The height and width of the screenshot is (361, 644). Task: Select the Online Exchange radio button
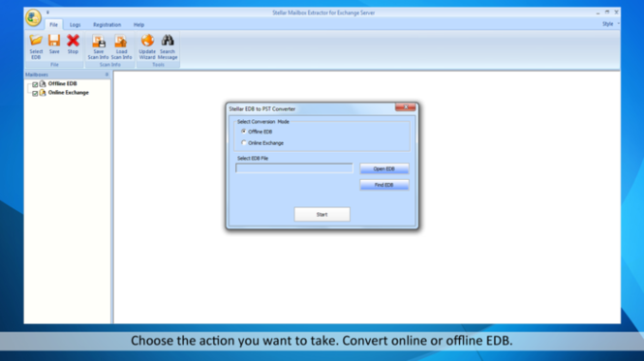(244, 143)
